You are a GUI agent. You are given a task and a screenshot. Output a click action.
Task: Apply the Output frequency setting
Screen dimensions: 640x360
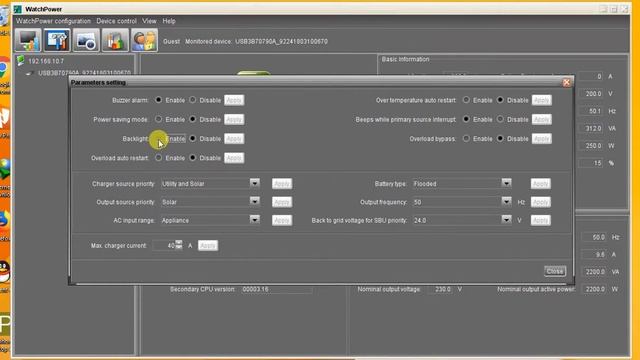(x=540, y=202)
